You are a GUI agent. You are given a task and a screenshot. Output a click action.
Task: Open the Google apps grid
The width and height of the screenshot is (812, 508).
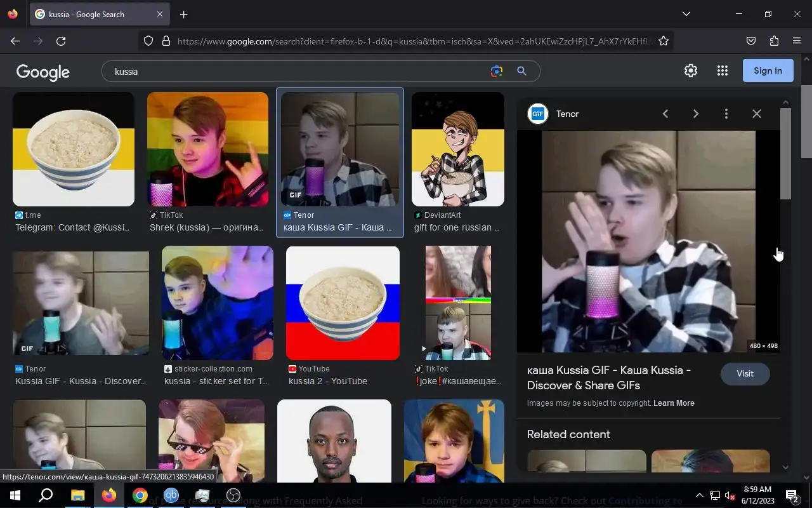click(x=722, y=70)
